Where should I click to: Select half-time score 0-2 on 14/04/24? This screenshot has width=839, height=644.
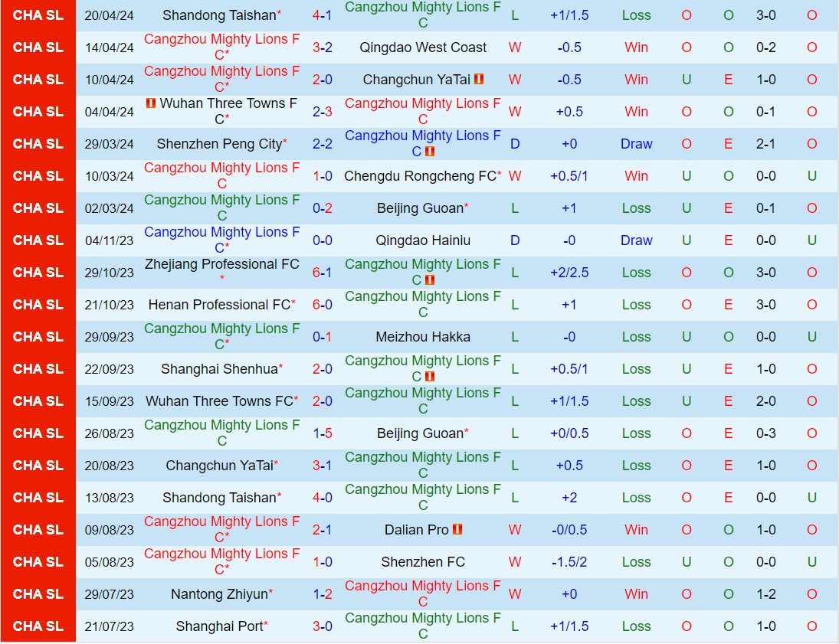765,47
